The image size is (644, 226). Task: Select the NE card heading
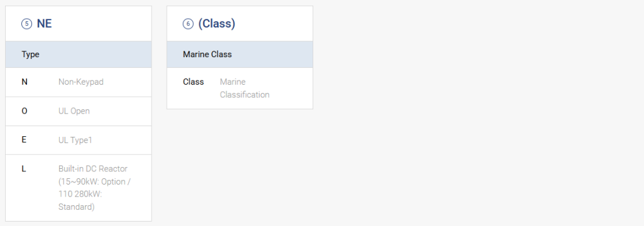point(45,24)
